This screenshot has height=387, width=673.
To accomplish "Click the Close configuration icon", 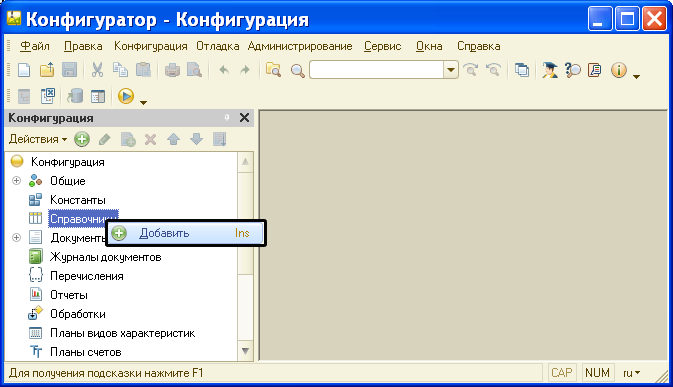I will click(48, 96).
